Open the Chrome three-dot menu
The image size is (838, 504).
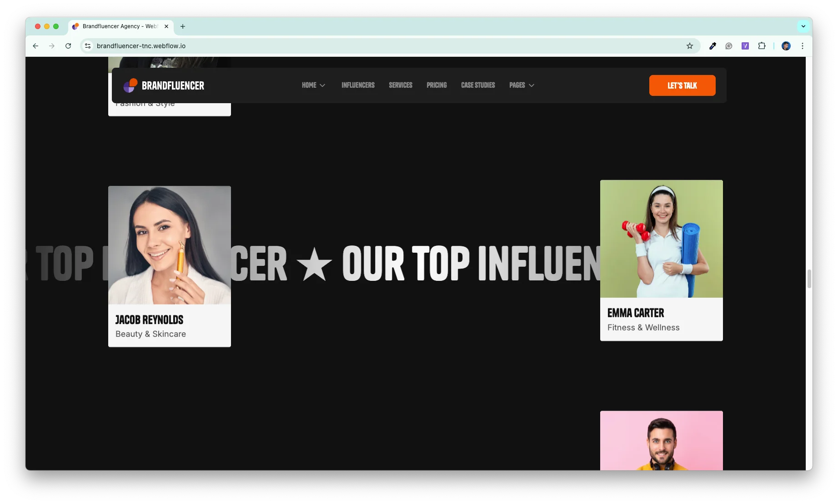coord(803,46)
